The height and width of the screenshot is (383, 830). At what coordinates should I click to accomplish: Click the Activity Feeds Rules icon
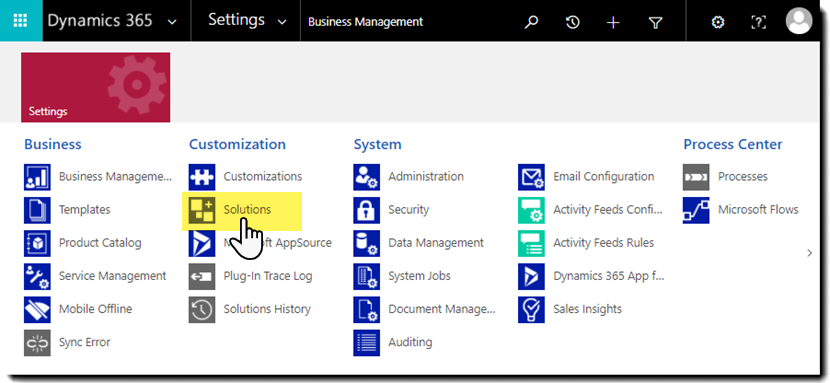531,243
